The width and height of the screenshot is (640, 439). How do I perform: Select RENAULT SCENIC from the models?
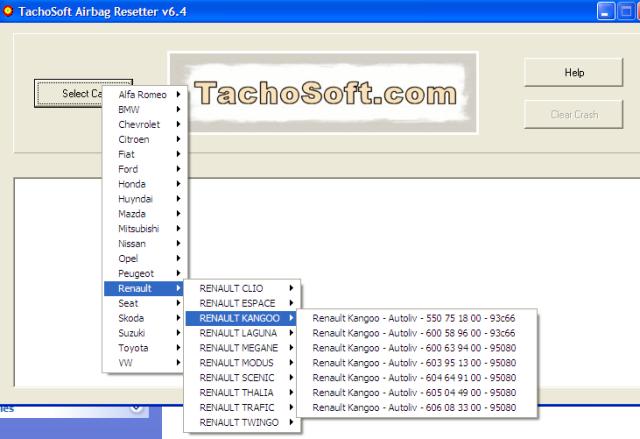[240, 378]
